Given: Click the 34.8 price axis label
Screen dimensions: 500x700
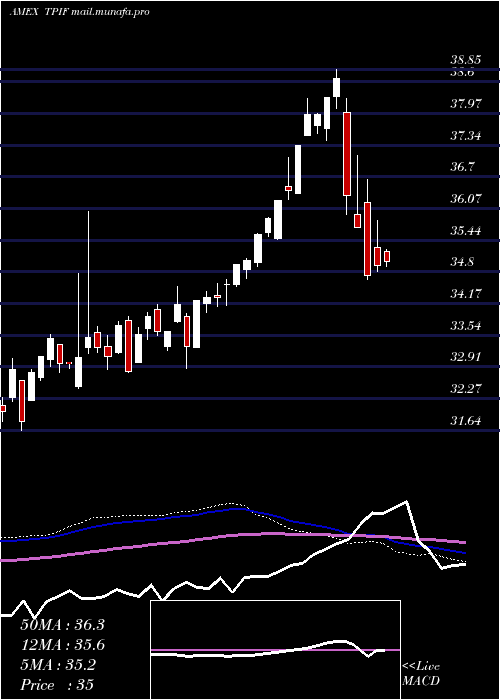Looking at the screenshot, I should 464,262.
